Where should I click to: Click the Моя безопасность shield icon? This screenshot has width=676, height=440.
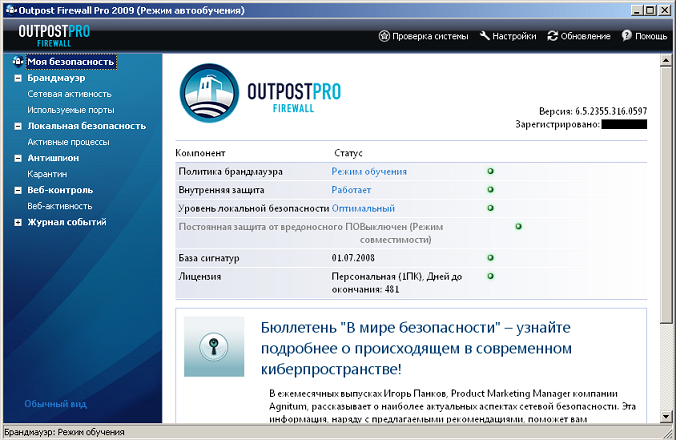coord(18,62)
